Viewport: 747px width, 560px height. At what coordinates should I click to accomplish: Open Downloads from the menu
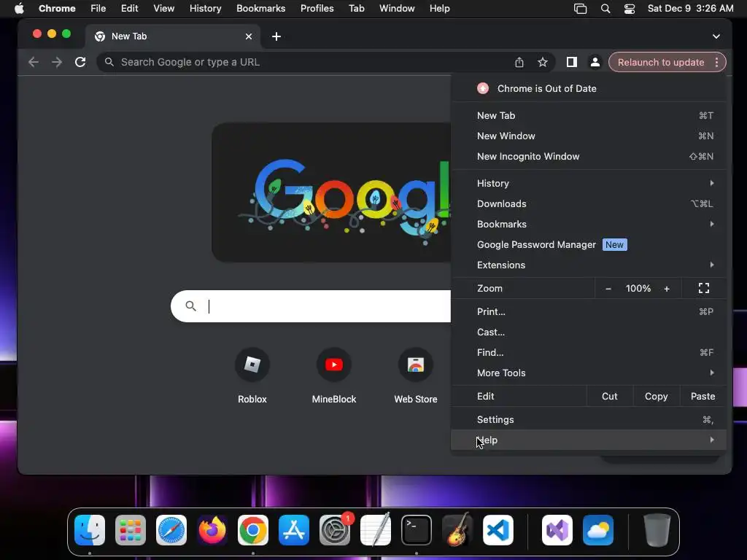point(589,204)
